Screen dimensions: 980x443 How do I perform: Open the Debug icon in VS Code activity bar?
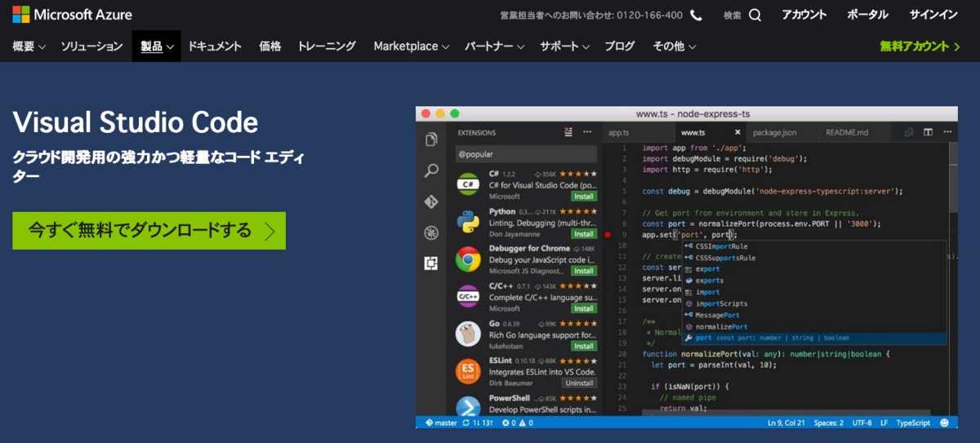click(431, 233)
